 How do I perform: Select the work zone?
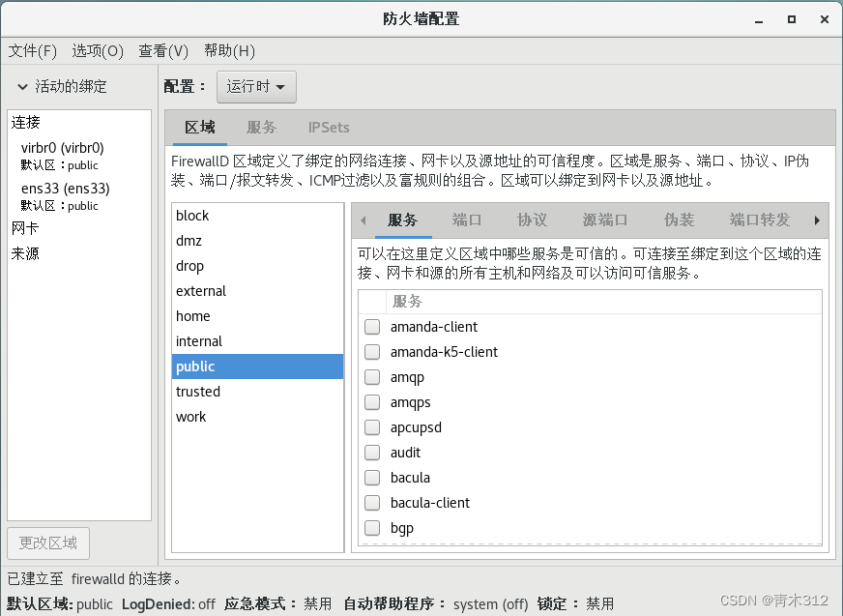257,417
